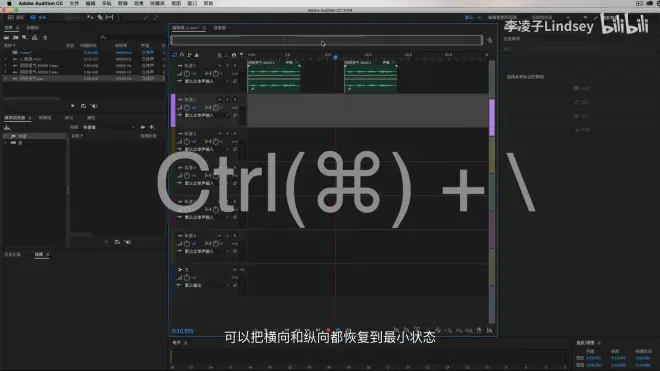The image size is (660, 371).
Task: Click the auto-play speaker icon in Files panel
Action: point(94,106)
